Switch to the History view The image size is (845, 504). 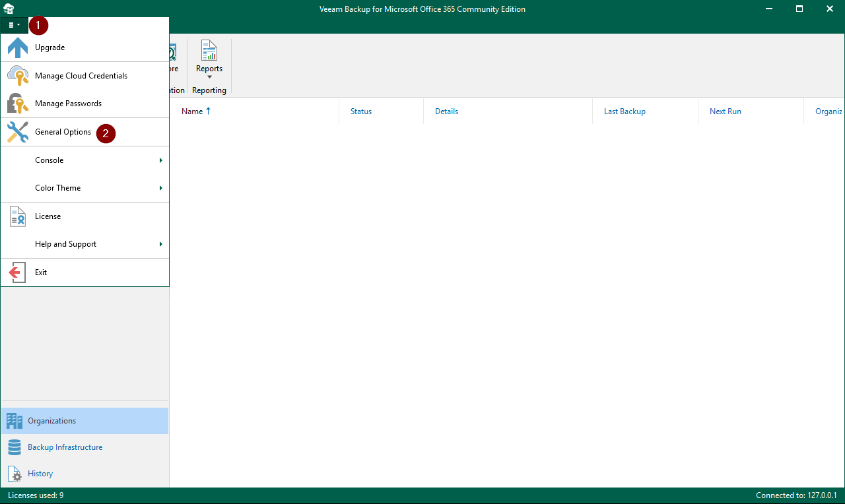(84, 474)
